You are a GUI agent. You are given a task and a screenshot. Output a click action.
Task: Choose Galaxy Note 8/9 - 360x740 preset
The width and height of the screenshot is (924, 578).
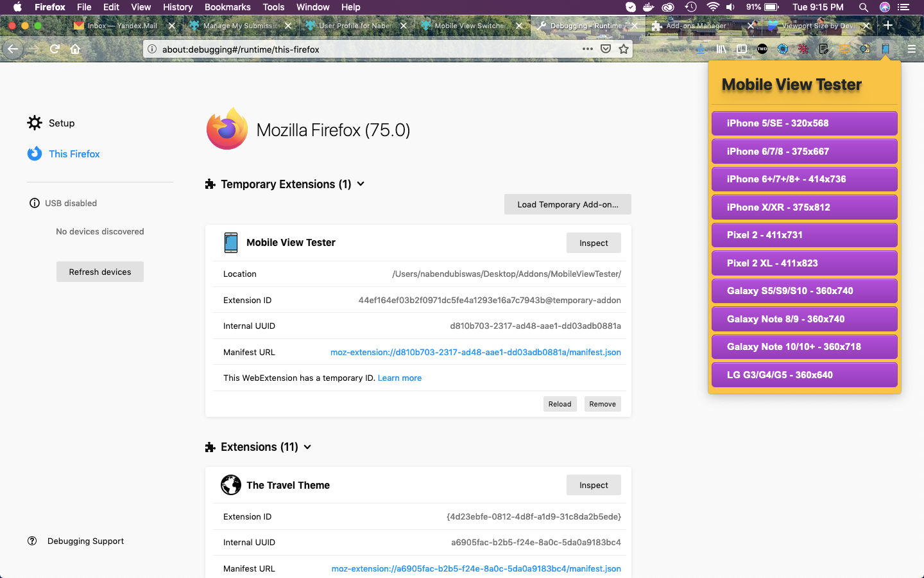(805, 319)
